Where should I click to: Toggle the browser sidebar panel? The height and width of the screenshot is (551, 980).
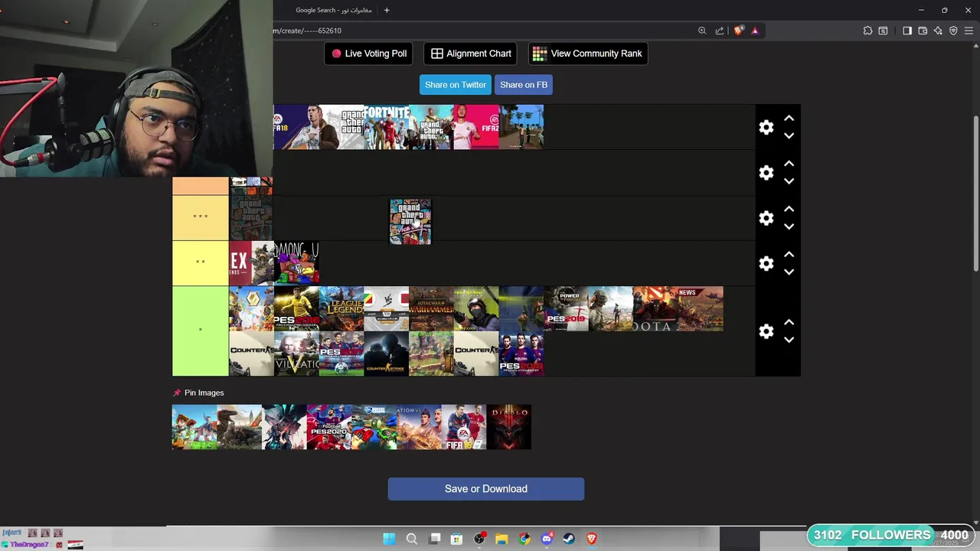tap(907, 31)
